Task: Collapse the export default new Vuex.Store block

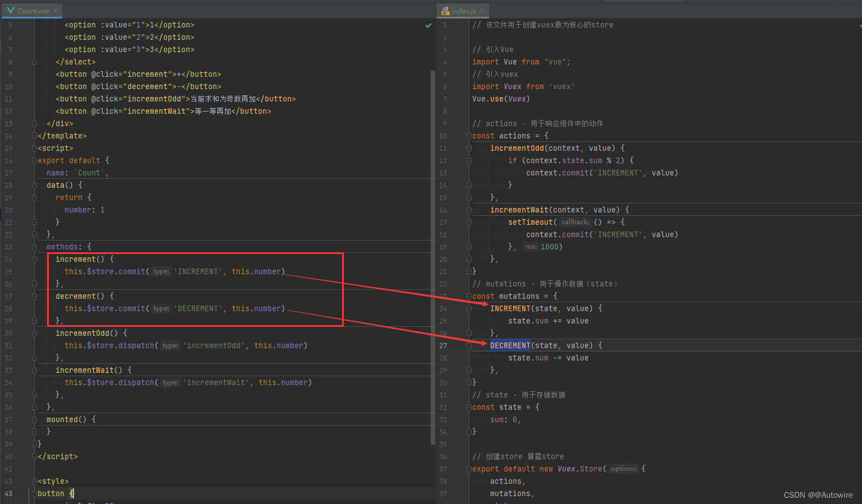Action: pos(469,469)
